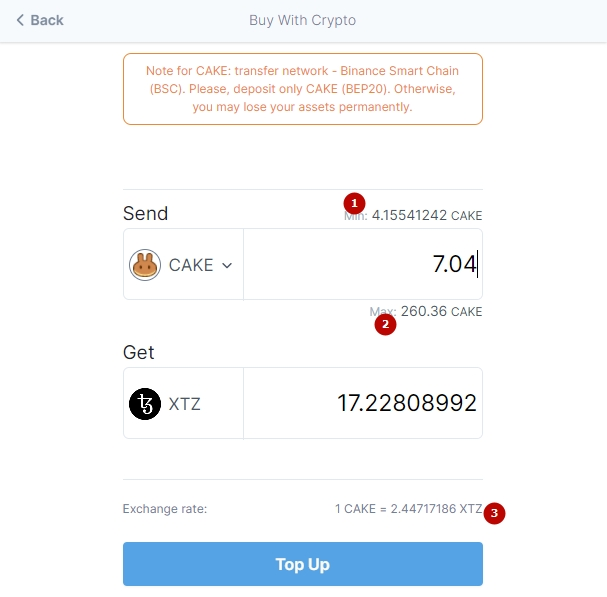Focus the Send amount field showing 7.04

(363, 264)
